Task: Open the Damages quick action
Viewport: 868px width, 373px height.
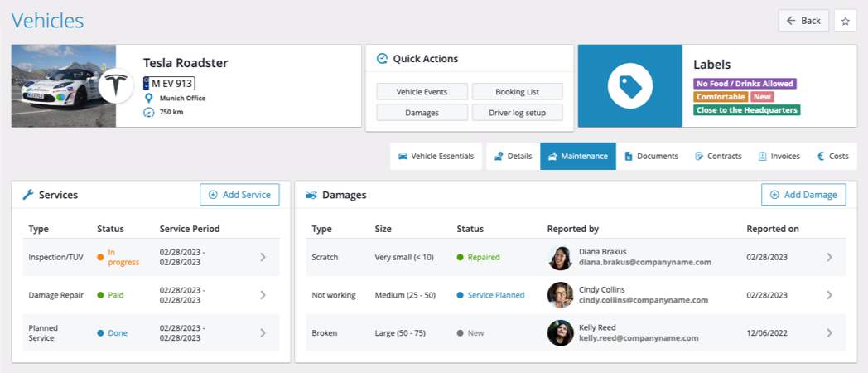Action: 422,113
